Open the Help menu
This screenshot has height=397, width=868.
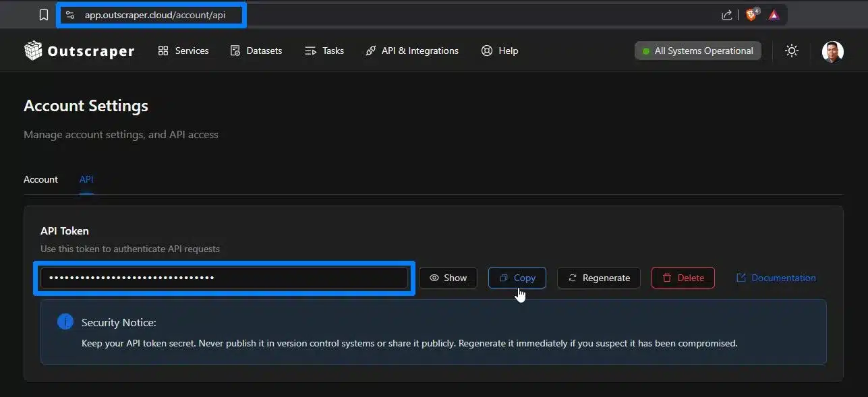click(x=500, y=51)
